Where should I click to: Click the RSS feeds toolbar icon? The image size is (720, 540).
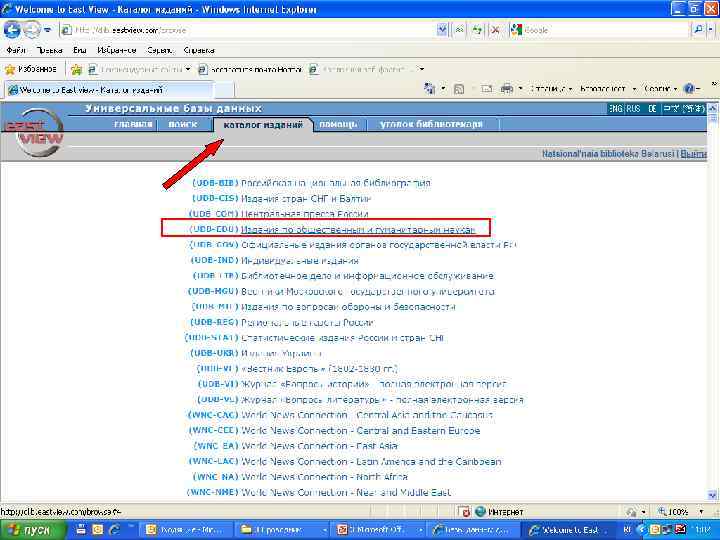[x=459, y=89]
